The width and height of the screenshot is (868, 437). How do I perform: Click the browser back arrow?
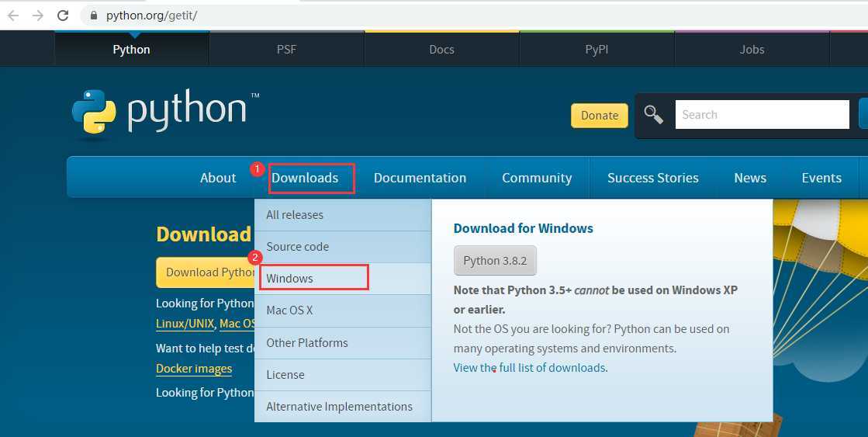[13, 16]
